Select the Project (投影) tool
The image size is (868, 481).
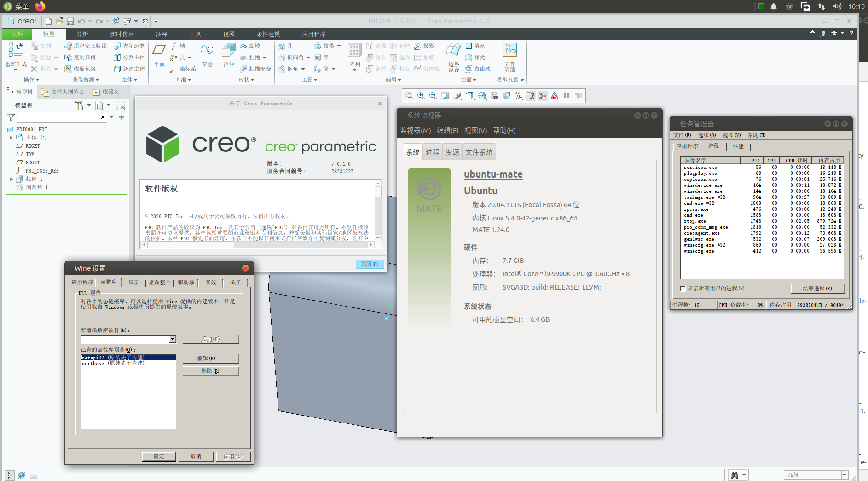424,46
